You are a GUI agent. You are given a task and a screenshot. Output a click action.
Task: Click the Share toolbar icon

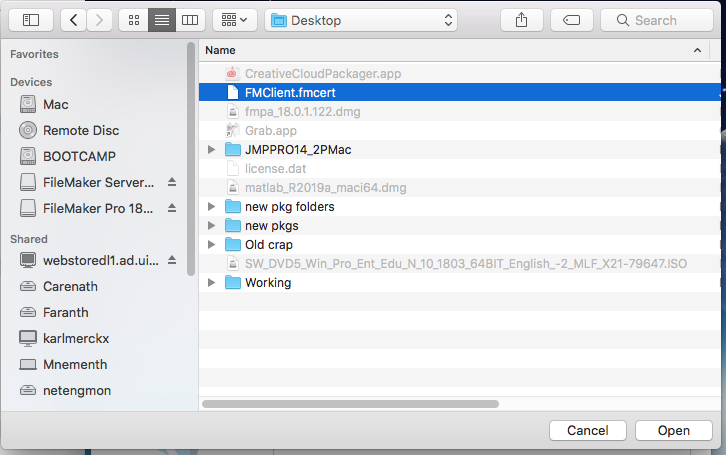[x=521, y=20]
